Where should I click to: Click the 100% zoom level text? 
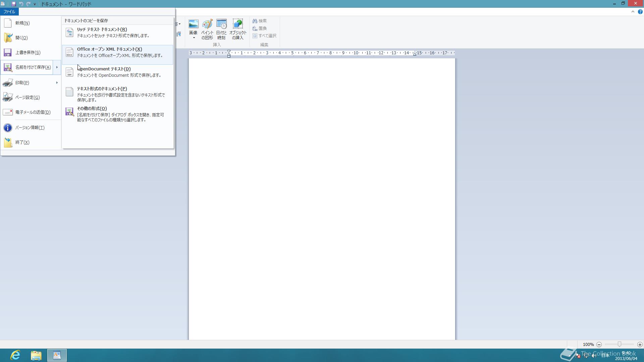coord(588,345)
